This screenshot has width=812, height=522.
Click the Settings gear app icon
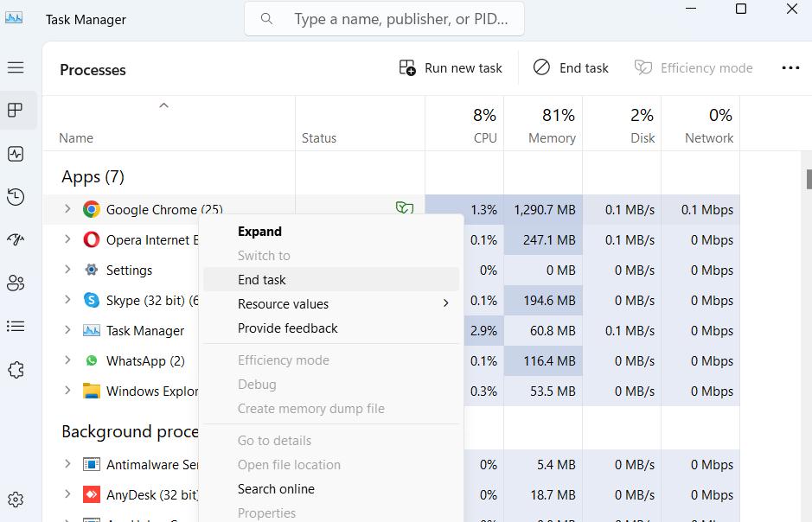[x=92, y=270]
